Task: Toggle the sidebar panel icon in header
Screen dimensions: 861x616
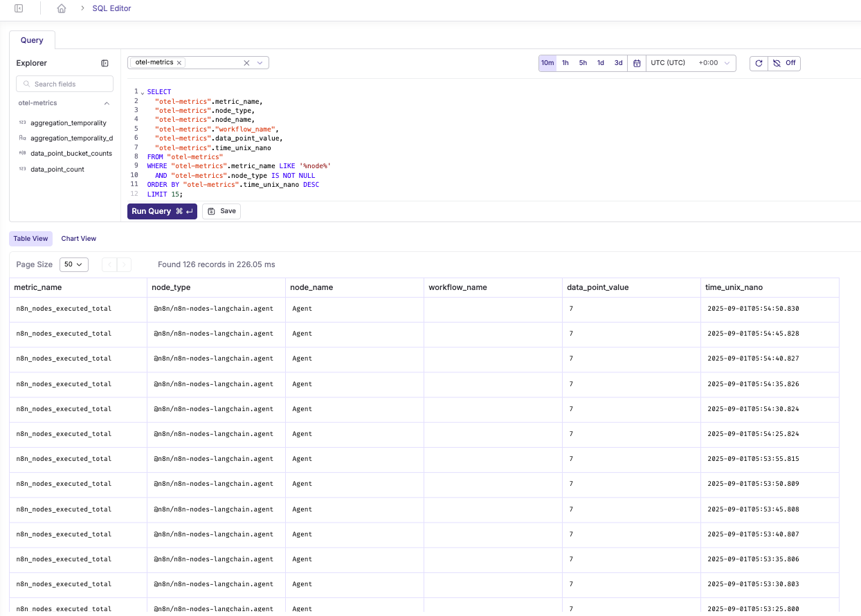Action: [x=19, y=8]
